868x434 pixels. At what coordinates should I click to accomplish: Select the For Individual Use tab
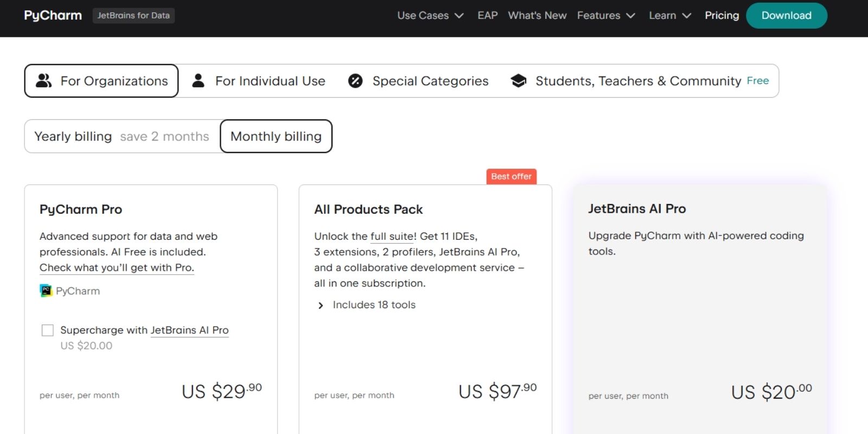tap(259, 81)
